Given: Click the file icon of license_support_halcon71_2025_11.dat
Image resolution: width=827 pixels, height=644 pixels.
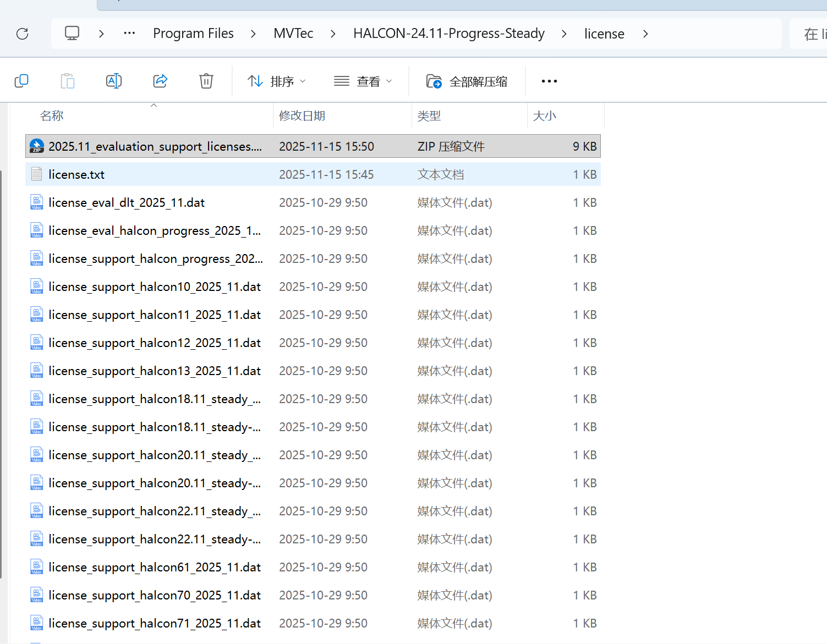Looking at the screenshot, I should pos(37,623).
